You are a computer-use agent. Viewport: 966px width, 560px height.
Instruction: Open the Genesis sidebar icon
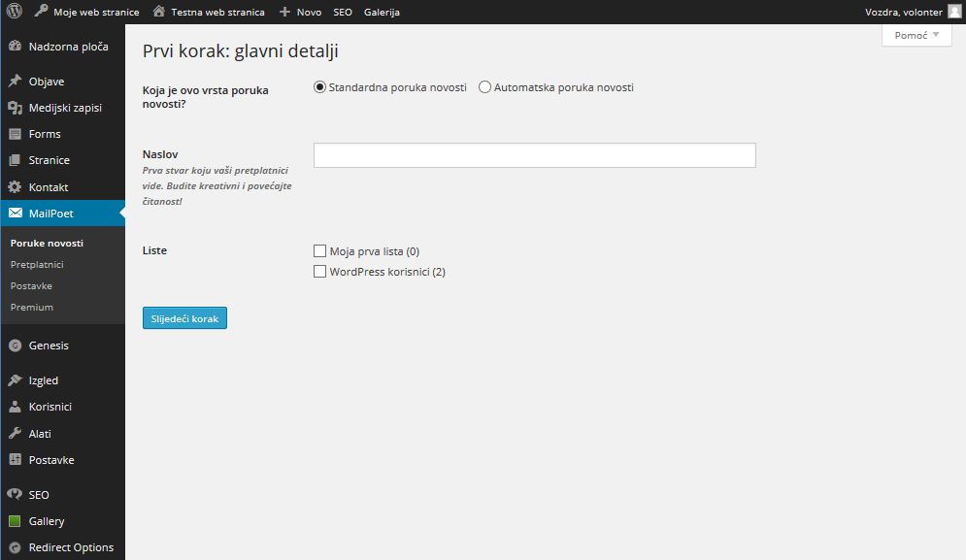15,346
